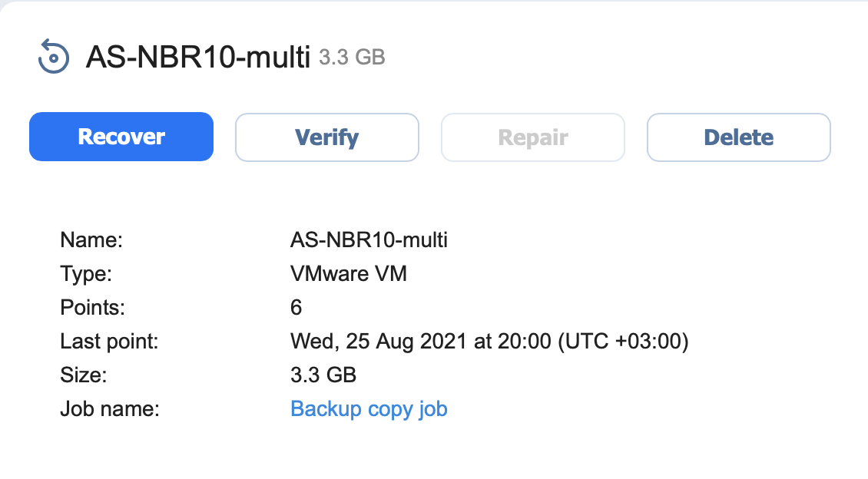Remove the backup using the Delete button
The width and height of the screenshot is (868, 479).
coord(739,137)
